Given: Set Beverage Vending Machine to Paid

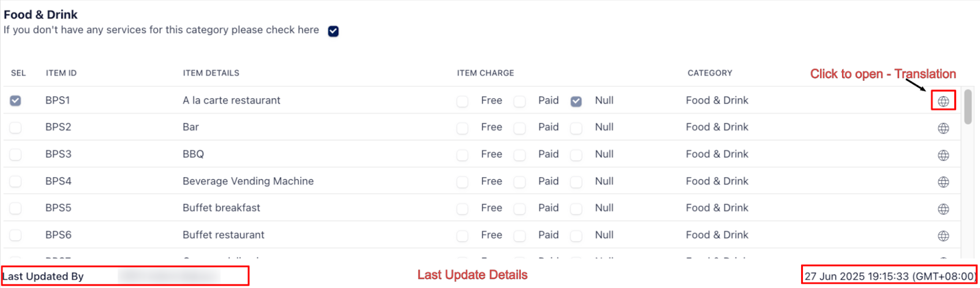Looking at the screenshot, I should [x=519, y=182].
